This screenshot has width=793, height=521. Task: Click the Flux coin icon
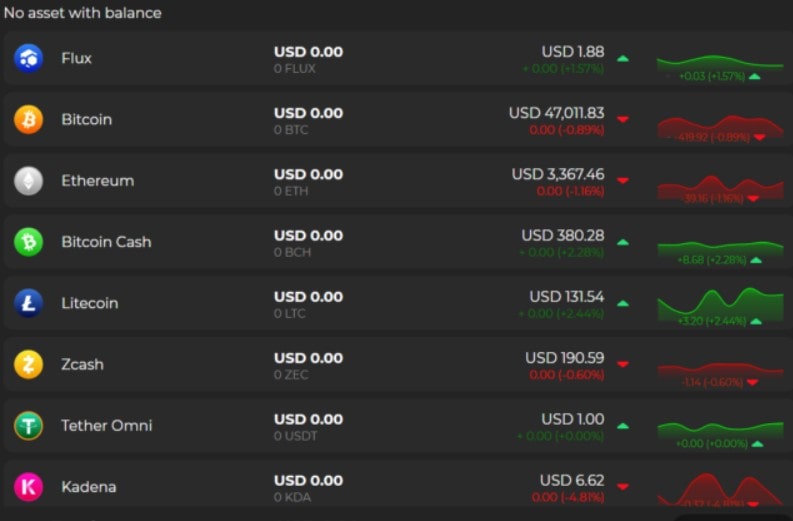coord(28,58)
